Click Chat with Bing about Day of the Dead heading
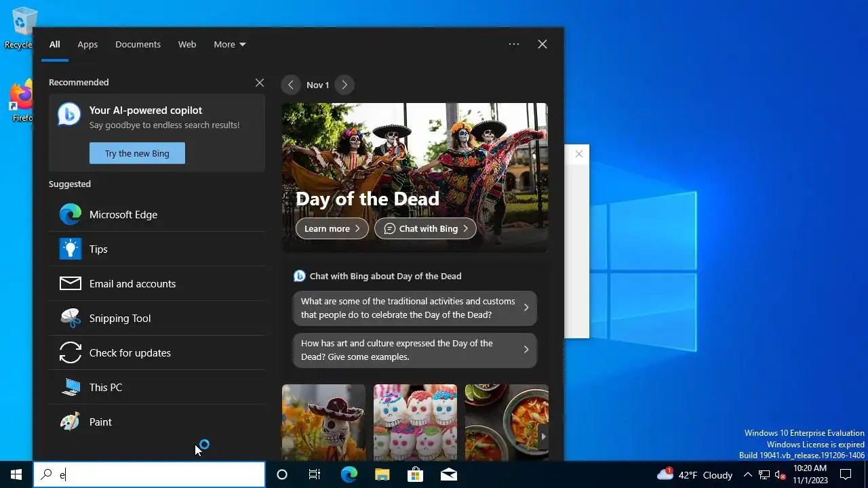The width and height of the screenshot is (868, 488). click(385, 276)
